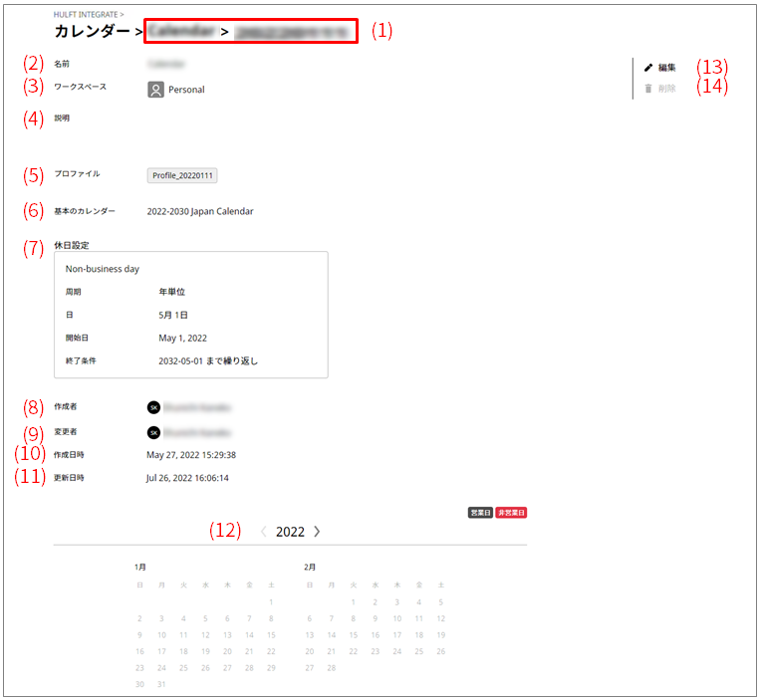Click the 営業日 legend badge

[x=480, y=512]
